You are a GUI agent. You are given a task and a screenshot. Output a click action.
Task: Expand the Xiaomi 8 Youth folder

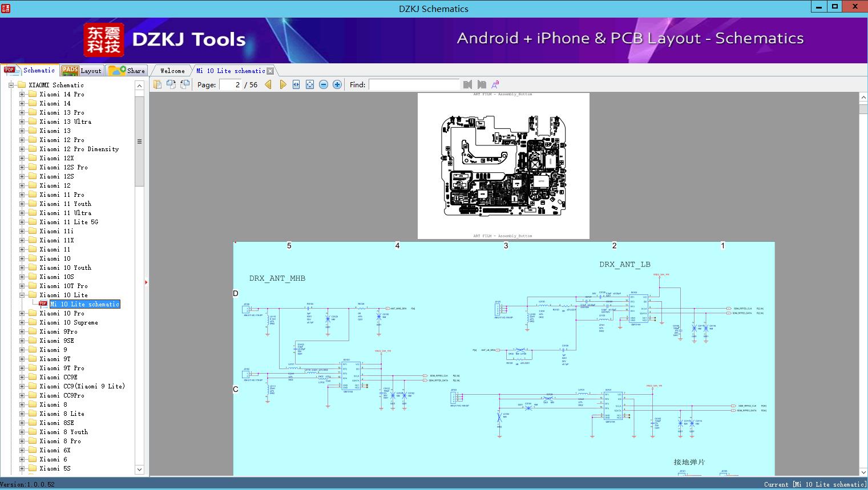point(22,432)
